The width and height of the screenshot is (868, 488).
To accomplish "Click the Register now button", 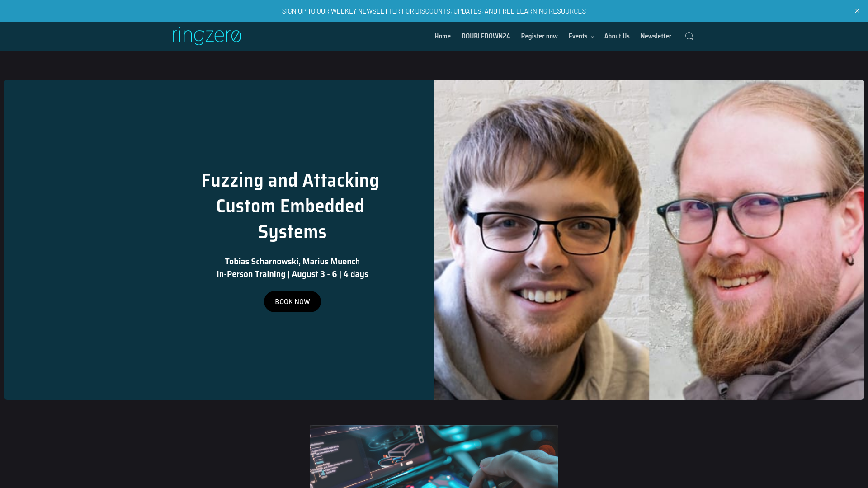I will (x=539, y=36).
